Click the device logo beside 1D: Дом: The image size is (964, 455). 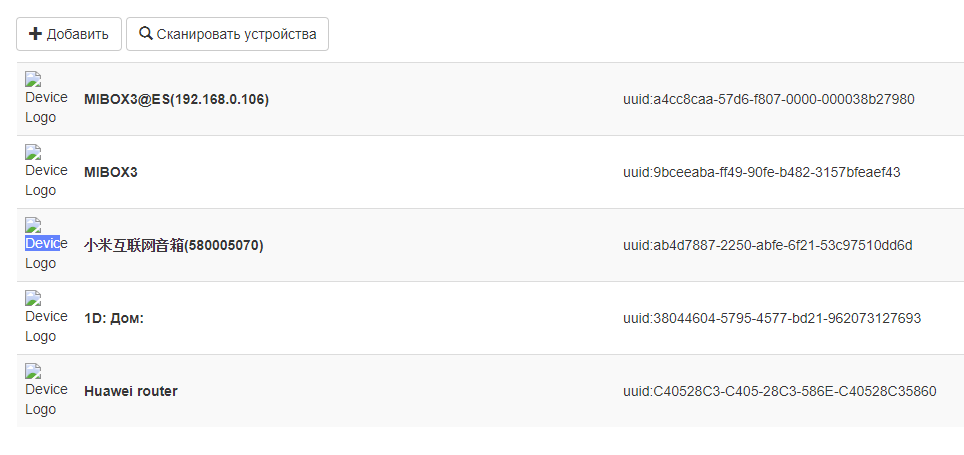point(46,317)
